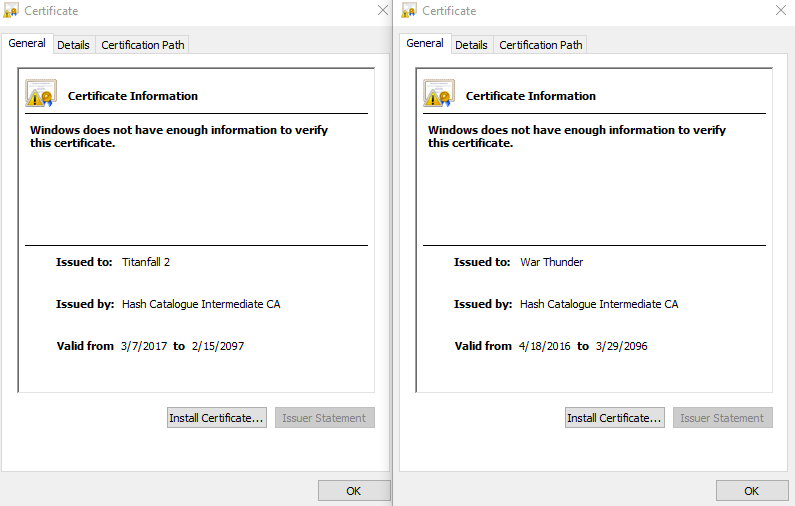Select General tab in Titanfall 2 certificate window
The image size is (795, 506).
click(27, 44)
